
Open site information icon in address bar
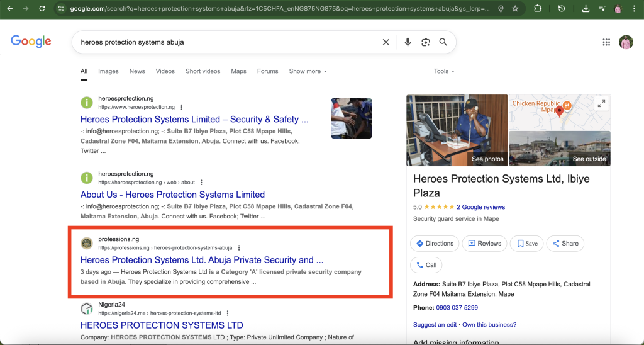click(61, 8)
